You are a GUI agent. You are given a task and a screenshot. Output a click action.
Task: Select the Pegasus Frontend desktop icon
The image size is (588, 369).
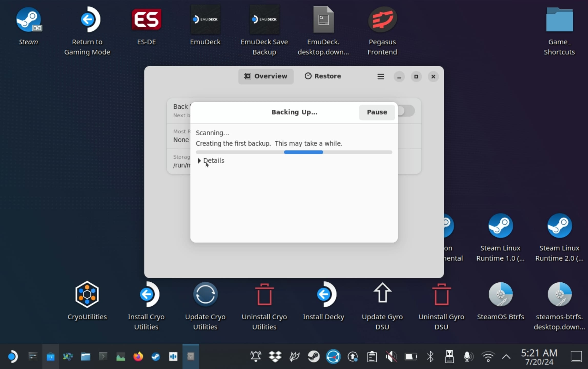382,31
